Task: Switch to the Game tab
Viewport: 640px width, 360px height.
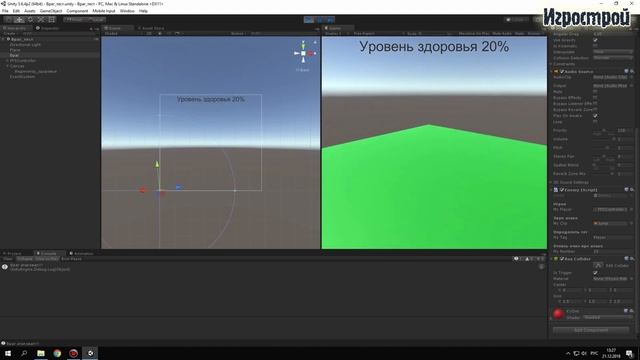Action: pyautogui.click(x=338, y=28)
